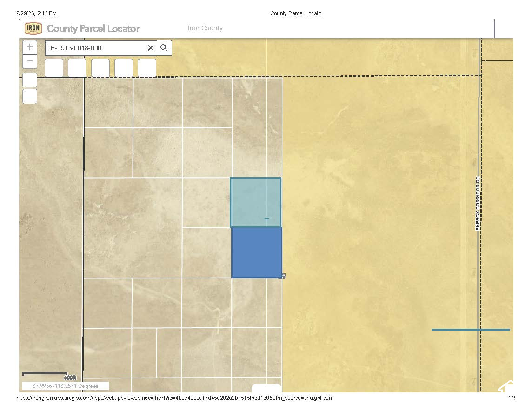Viewport: 532px width, 411px height.
Task: Click the lowest blank square button below zoom controls
Action: (30, 97)
